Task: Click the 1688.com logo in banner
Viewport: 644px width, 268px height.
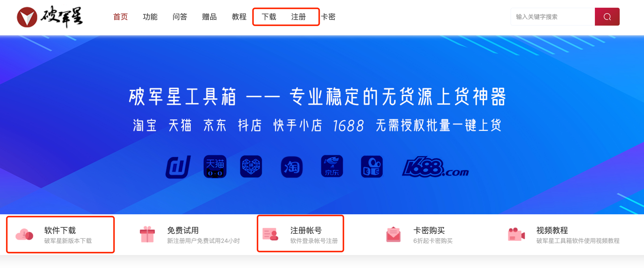Action: coord(435,167)
